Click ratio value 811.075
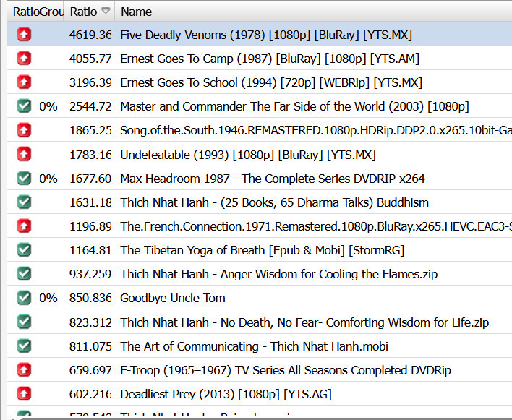The image size is (512, 420). click(x=90, y=346)
